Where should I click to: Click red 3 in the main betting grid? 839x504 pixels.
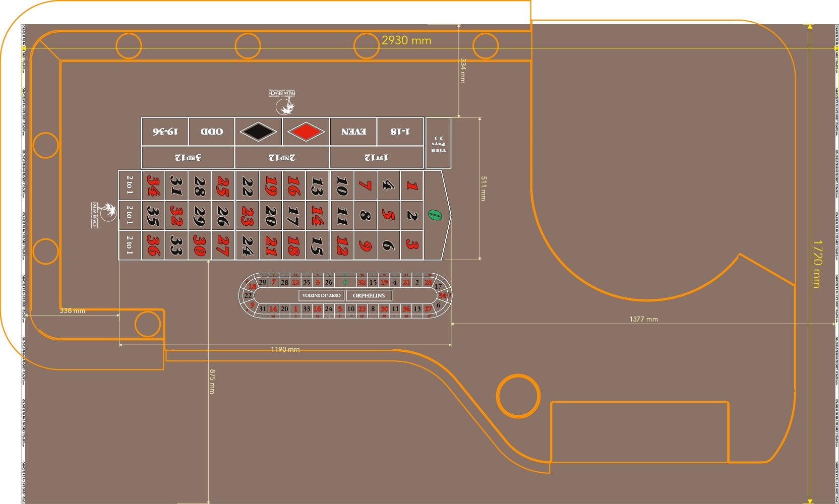coord(412,245)
